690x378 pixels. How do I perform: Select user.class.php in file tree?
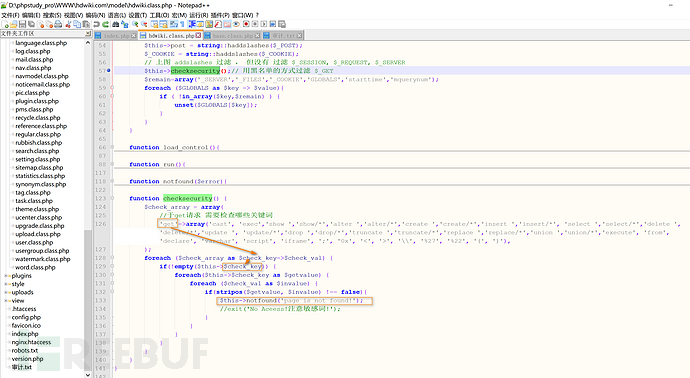[x=34, y=242]
